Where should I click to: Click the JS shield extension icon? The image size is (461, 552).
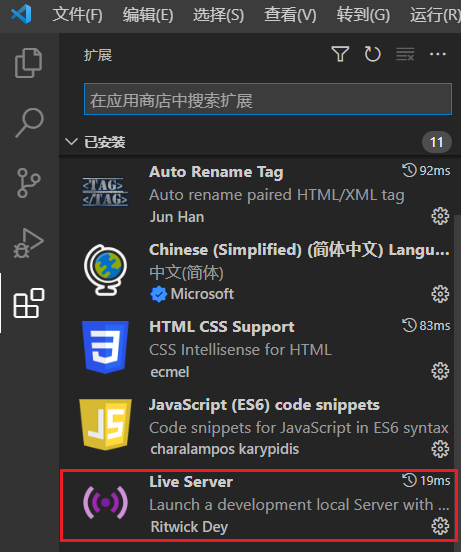[x=105, y=425]
